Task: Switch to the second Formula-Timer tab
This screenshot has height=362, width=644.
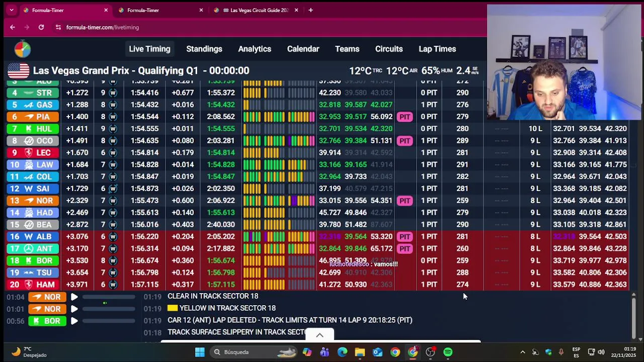Action: pyautogui.click(x=160, y=10)
